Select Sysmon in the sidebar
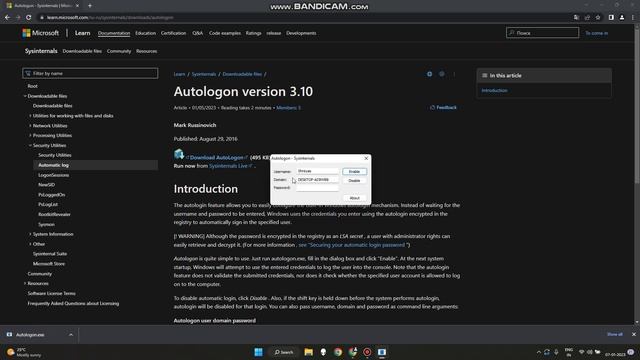This screenshot has width=640, height=360. coord(46,224)
